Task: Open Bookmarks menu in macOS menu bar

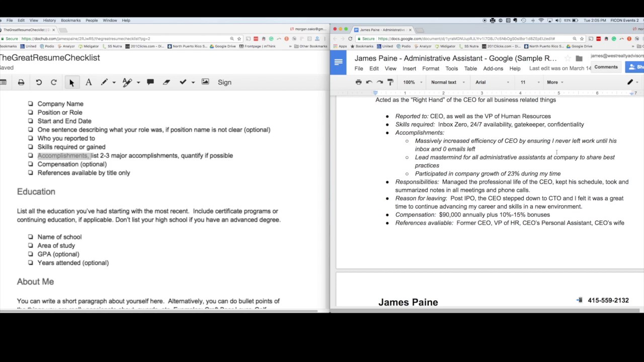Action: [70, 21]
